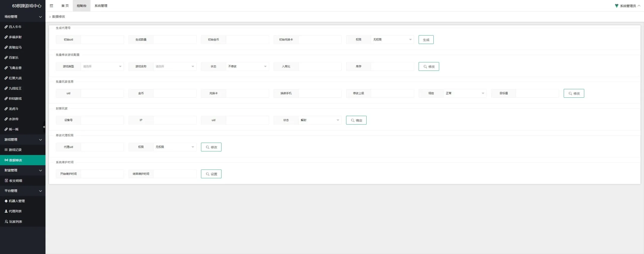This screenshot has width=644, height=254.
Task: Open 九线拉王 in the sidebar
Action: 23,88
